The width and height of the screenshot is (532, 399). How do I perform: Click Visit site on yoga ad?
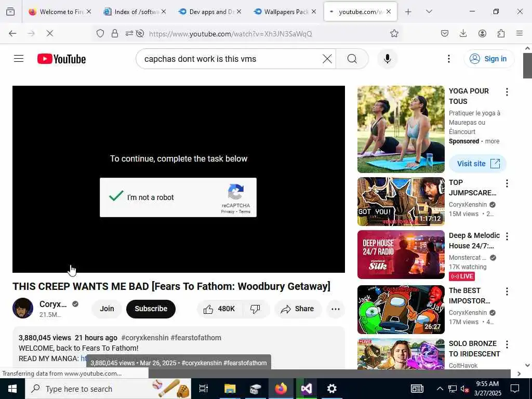point(478,164)
